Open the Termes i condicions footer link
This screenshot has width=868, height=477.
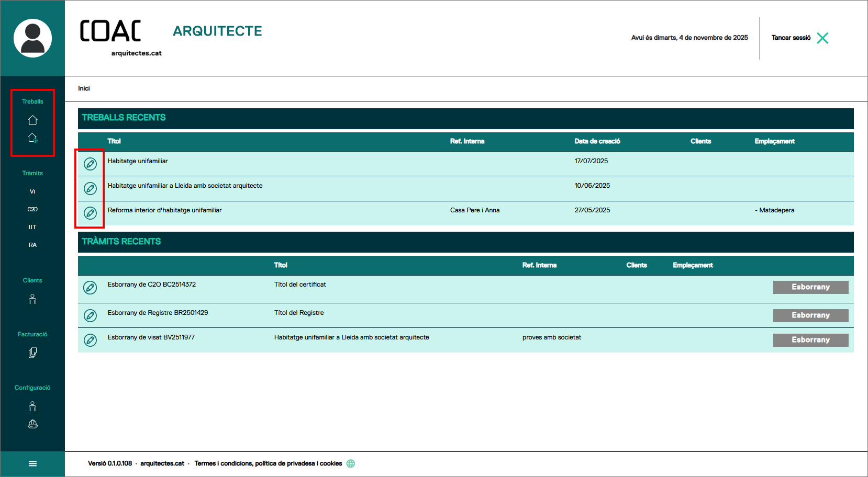pos(268,463)
